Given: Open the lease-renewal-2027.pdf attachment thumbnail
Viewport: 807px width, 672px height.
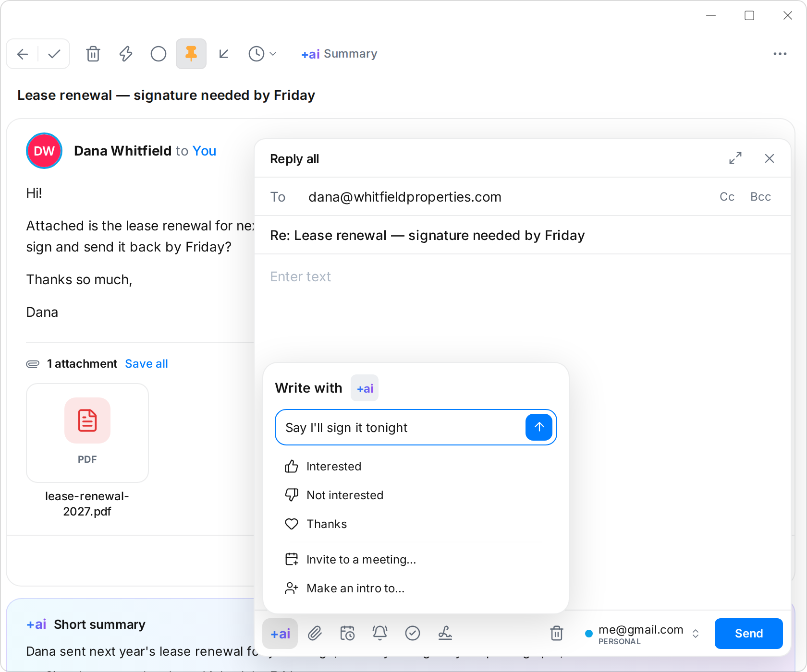Looking at the screenshot, I should click(x=87, y=433).
